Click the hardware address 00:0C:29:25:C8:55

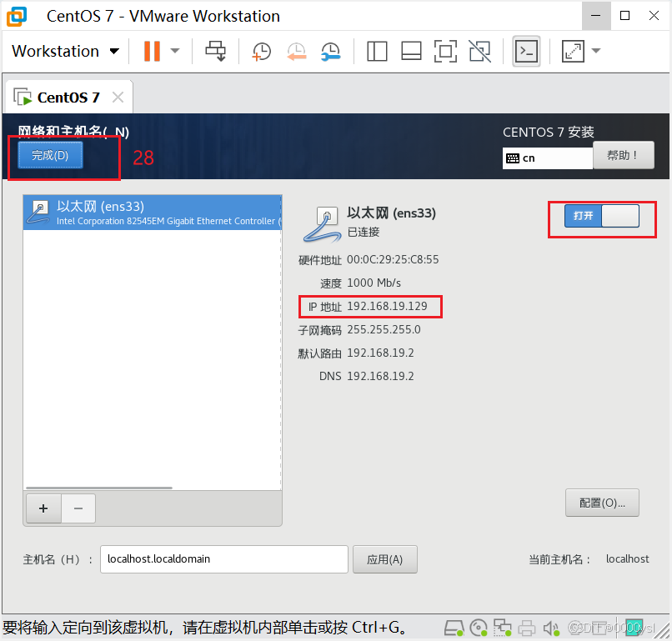coord(393,260)
